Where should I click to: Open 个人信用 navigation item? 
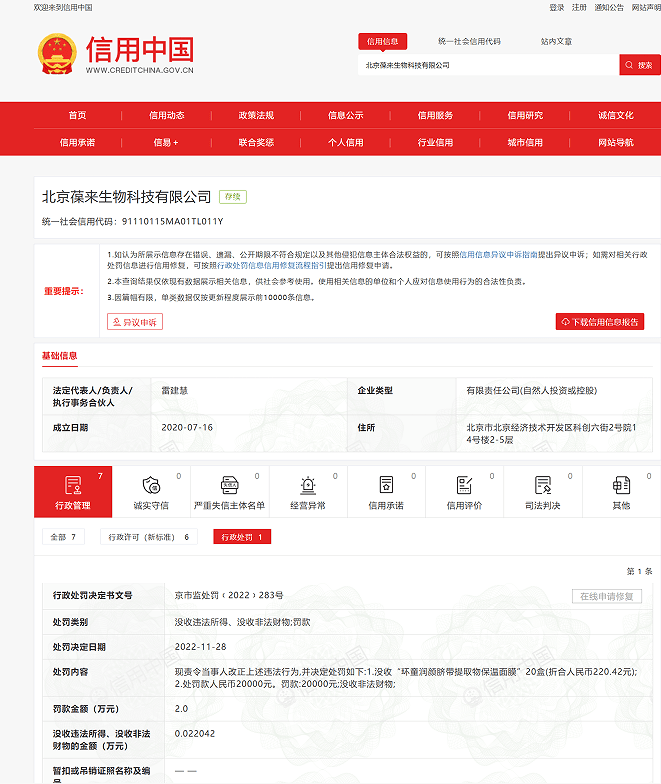pyautogui.click(x=346, y=142)
